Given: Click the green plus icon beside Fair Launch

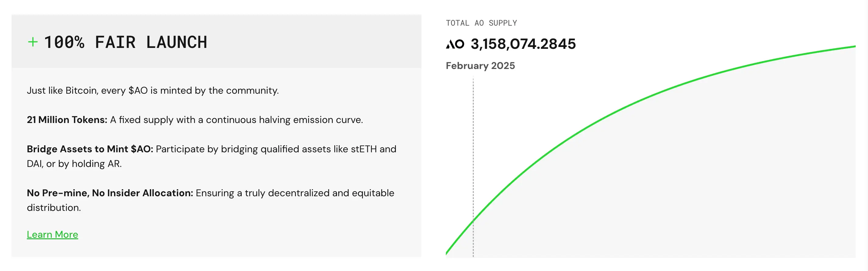Looking at the screenshot, I should pos(33,42).
